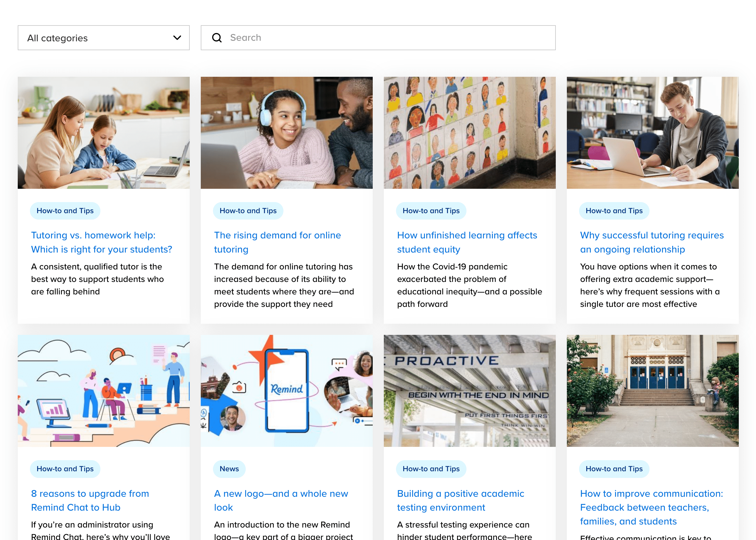Image resolution: width=756 pixels, height=540 pixels.
Task: Open 'Building a positive academic testing environment' link
Action: point(461,500)
